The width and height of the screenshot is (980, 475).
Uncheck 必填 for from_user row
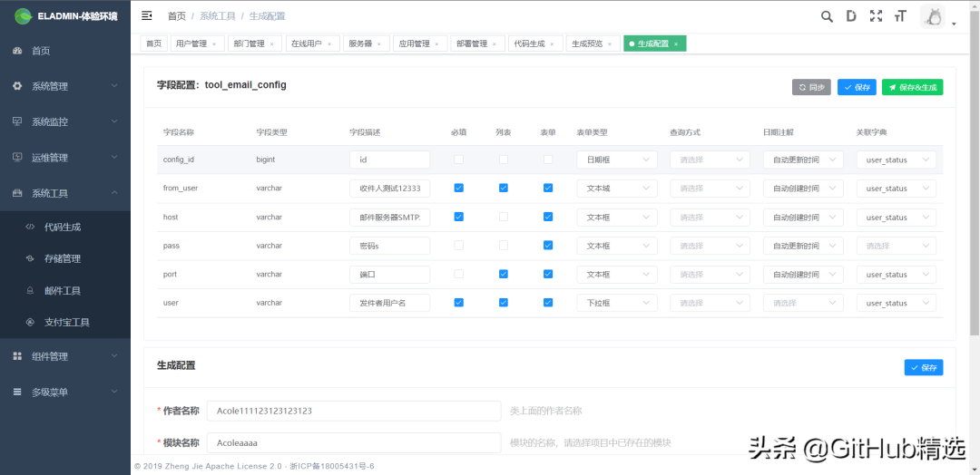(x=459, y=188)
